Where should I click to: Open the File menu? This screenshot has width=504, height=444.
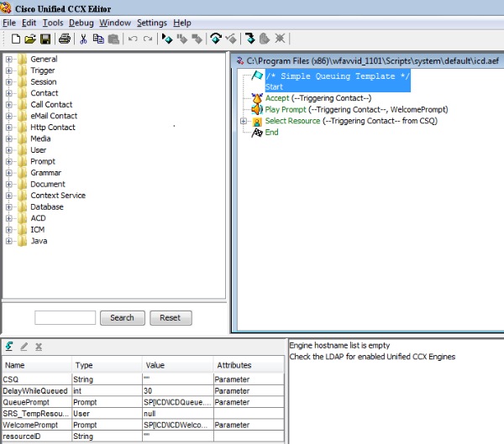pyautogui.click(x=9, y=23)
